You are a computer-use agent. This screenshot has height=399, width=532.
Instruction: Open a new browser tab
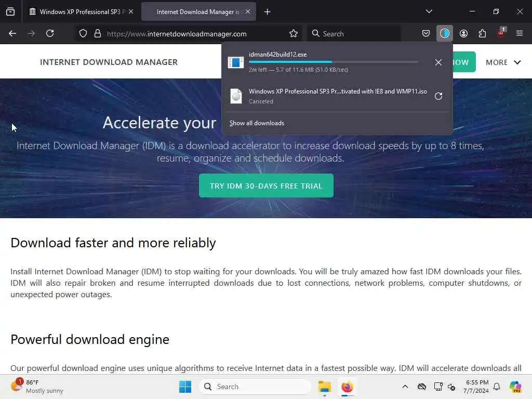click(268, 12)
